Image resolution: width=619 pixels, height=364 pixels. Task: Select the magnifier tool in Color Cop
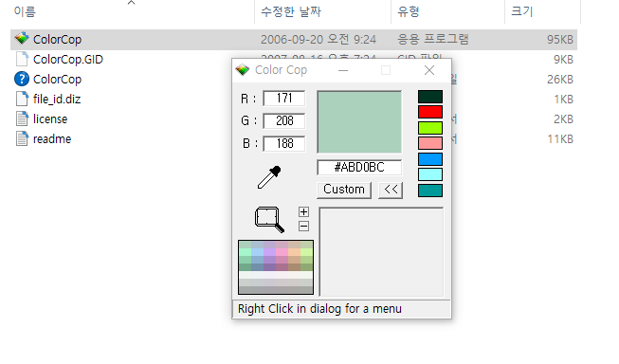[x=269, y=220]
